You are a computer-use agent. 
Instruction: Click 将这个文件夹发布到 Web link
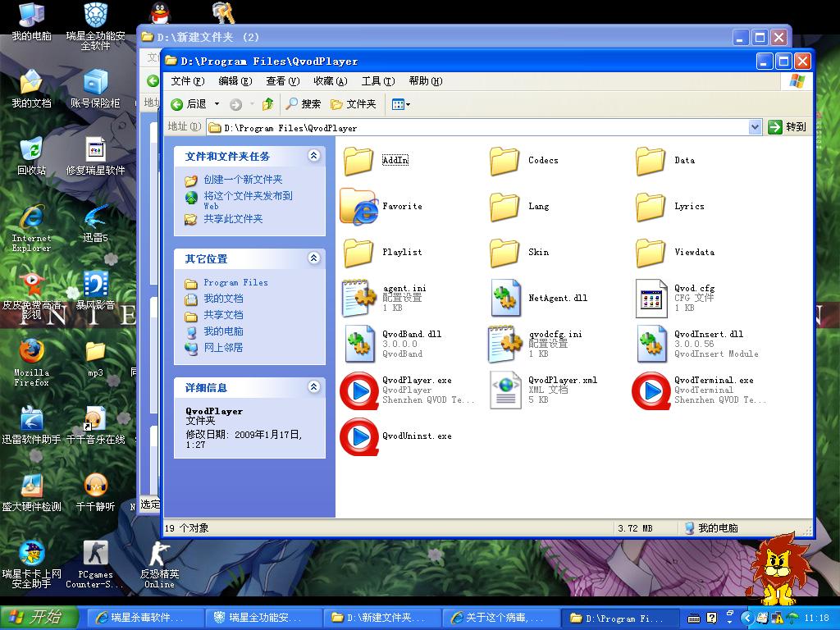pyautogui.click(x=248, y=200)
